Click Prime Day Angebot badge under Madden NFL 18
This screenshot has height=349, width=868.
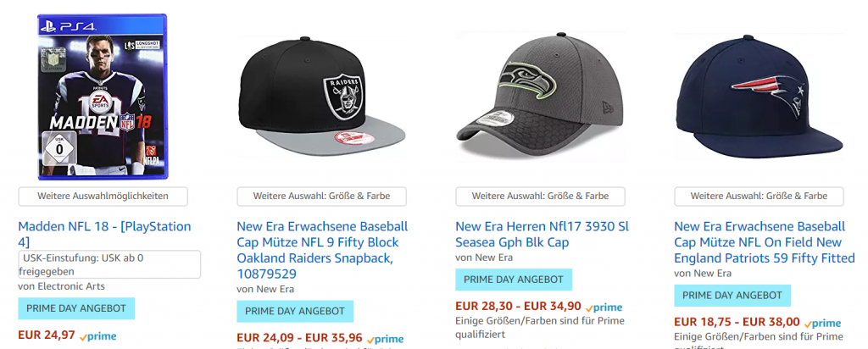76,307
